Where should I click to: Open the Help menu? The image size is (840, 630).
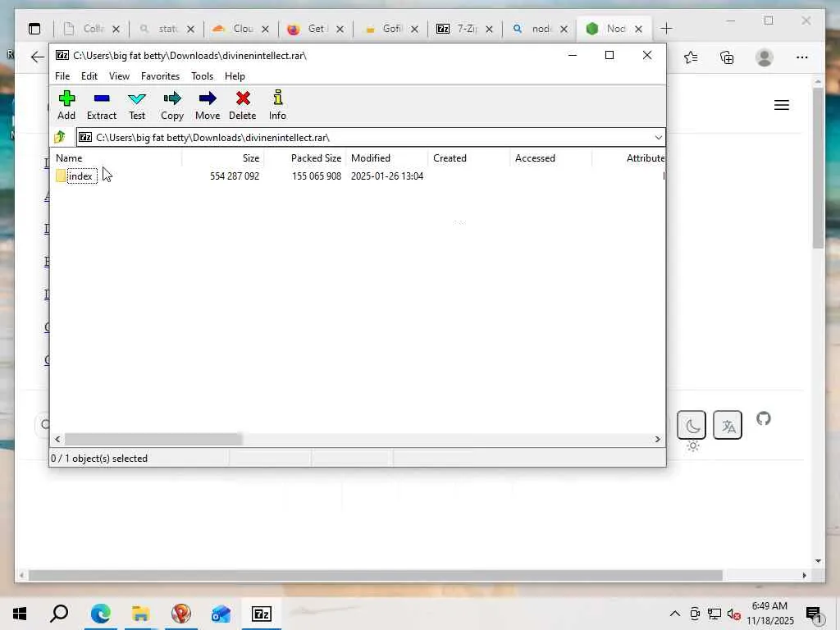click(235, 76)
